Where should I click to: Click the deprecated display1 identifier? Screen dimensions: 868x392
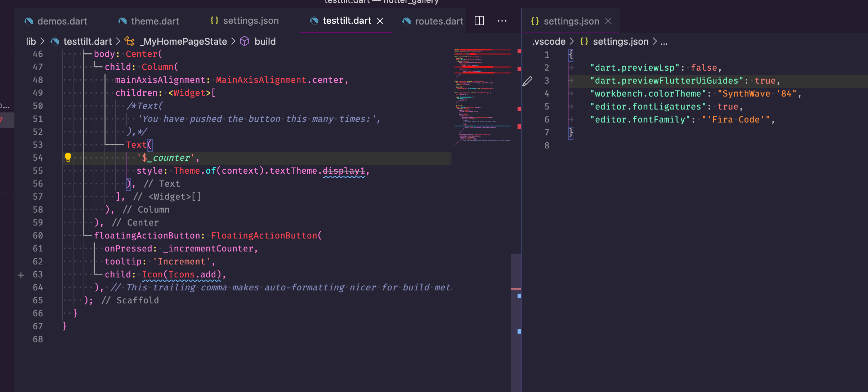click(344, 171)
